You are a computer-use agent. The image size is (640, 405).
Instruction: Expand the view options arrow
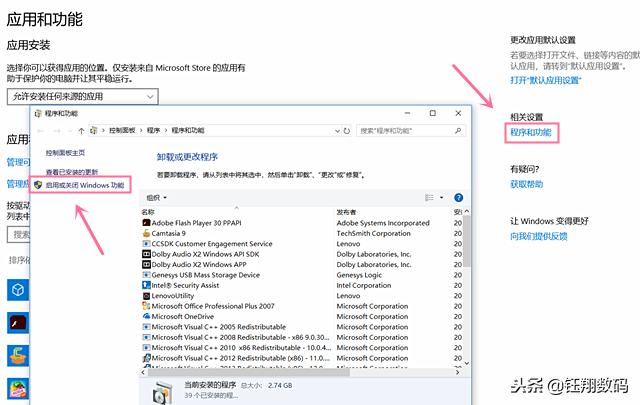click(442, 198)
